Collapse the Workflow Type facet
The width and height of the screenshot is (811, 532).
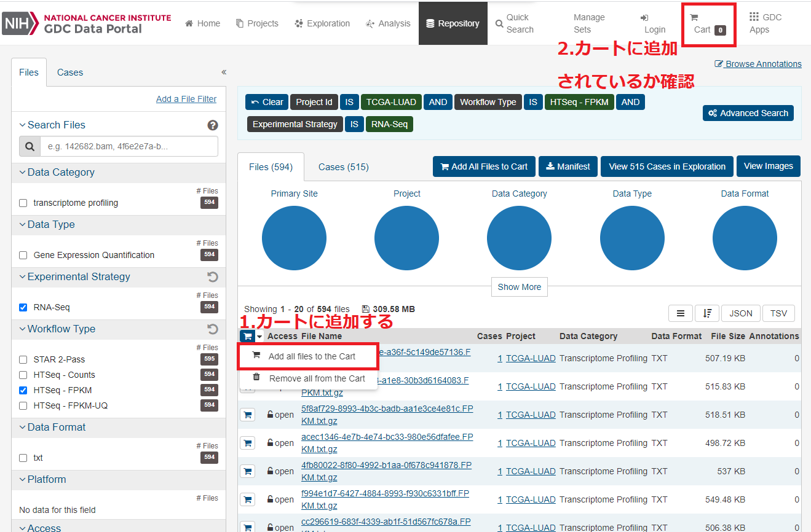point(57,329)
